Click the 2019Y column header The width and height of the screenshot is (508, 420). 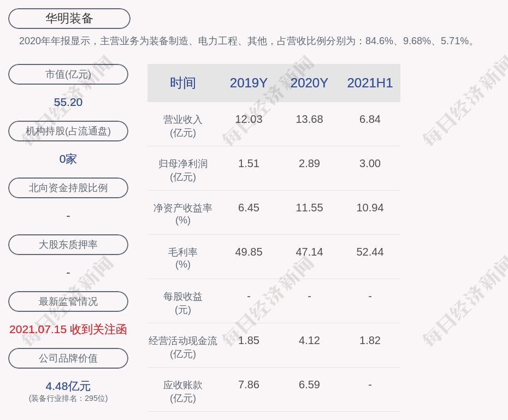point(249,83)
